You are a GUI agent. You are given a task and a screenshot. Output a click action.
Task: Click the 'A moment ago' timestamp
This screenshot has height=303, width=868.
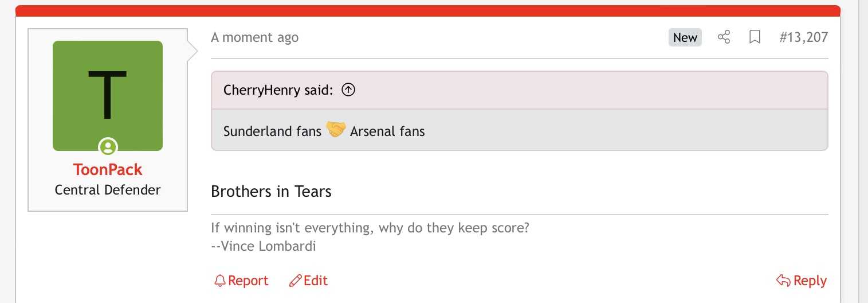click(254, 38)
